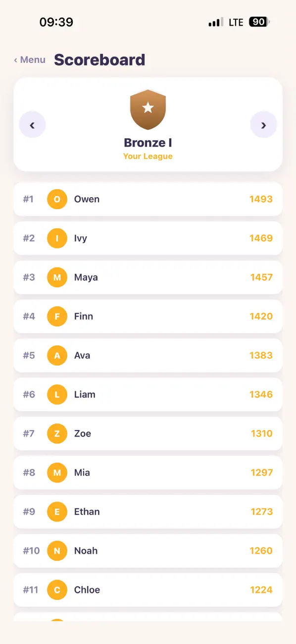Tap the Scoreboard page title
Image resolution: width=296 pixels, height=644 pixels.
(99, 60)
